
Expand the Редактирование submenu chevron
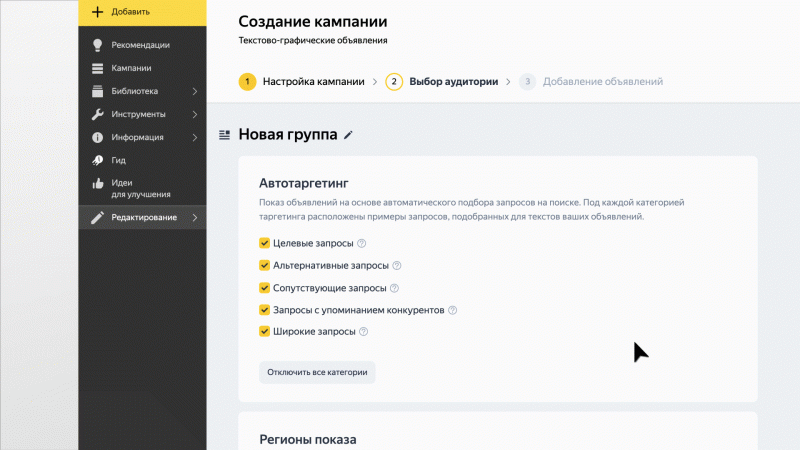click(194, 218)
